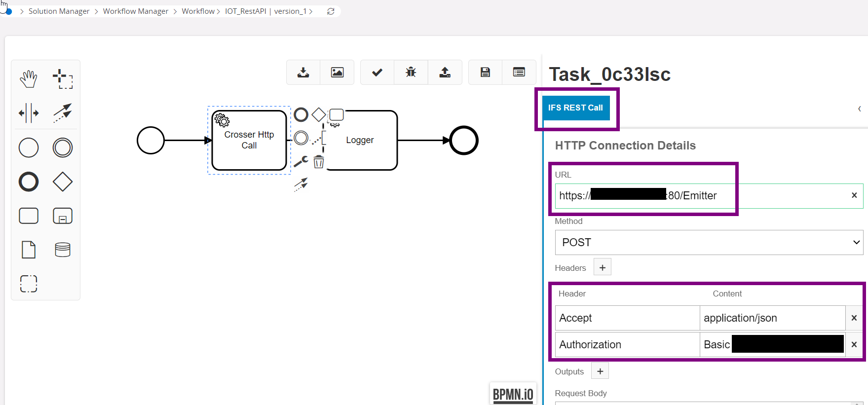Create a gateway from palette
Viewport: 868px width, 405px height.
[x=63, y=182]
